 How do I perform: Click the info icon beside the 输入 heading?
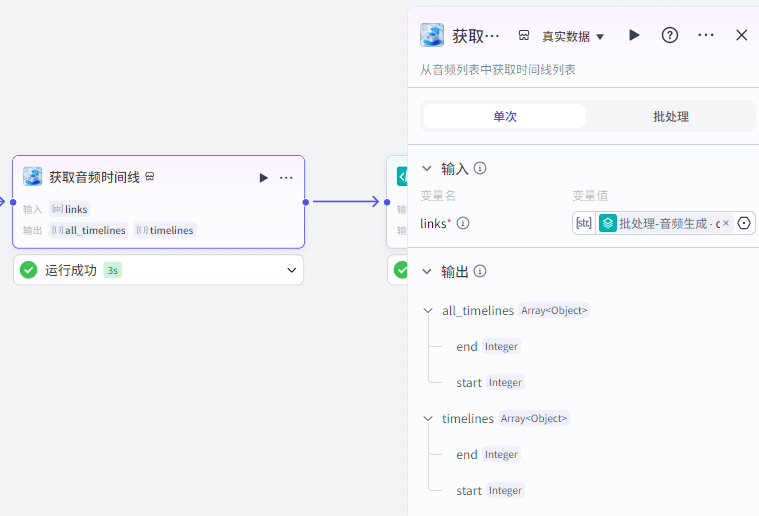(480, 168)
